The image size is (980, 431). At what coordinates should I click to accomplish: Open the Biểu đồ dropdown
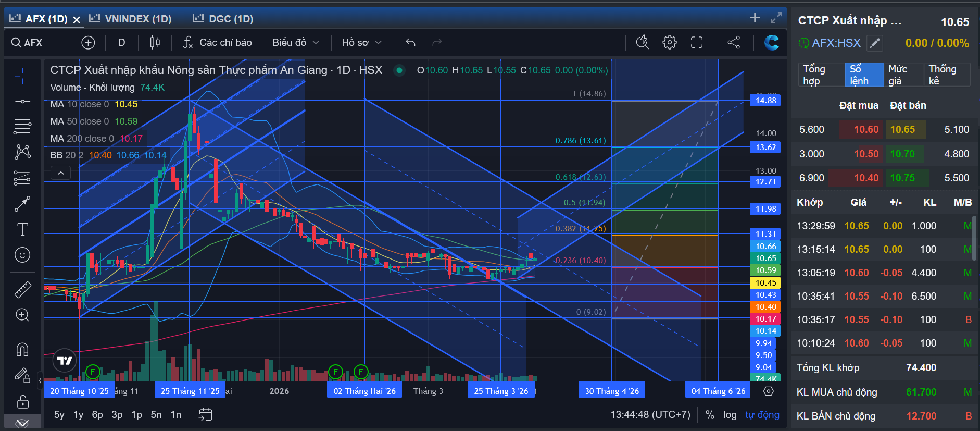295,42
